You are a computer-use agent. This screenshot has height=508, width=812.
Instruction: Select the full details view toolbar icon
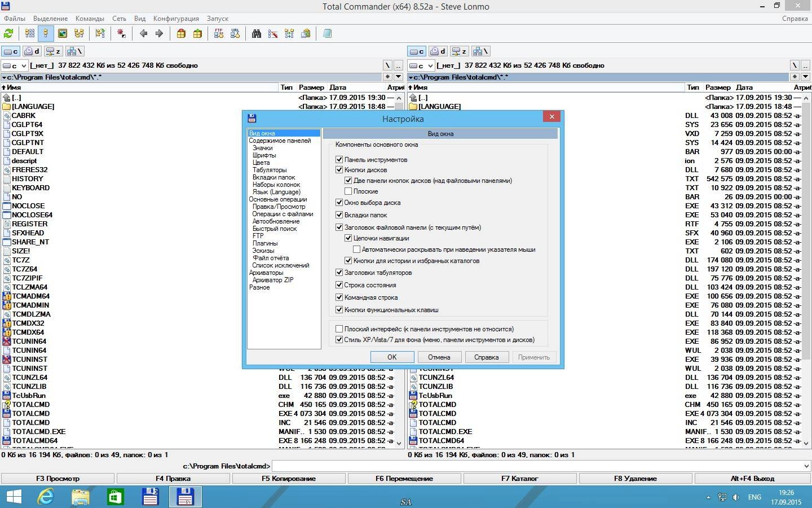tap(46, 33)
